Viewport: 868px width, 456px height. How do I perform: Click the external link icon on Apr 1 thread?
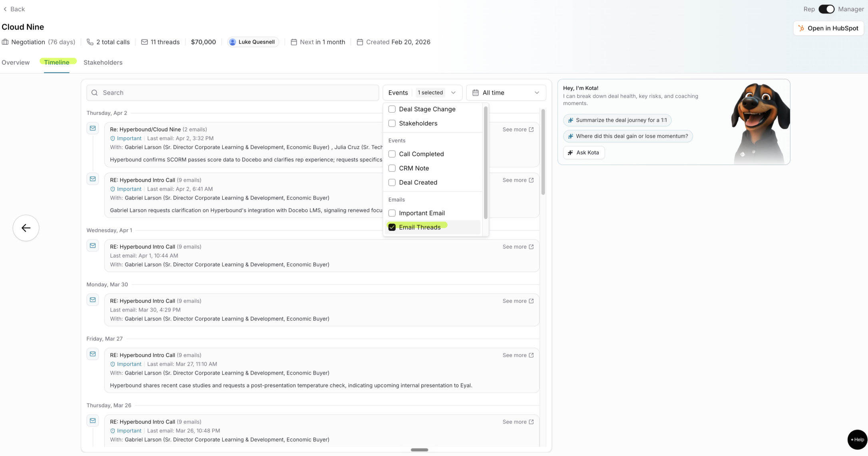(531, 247)
